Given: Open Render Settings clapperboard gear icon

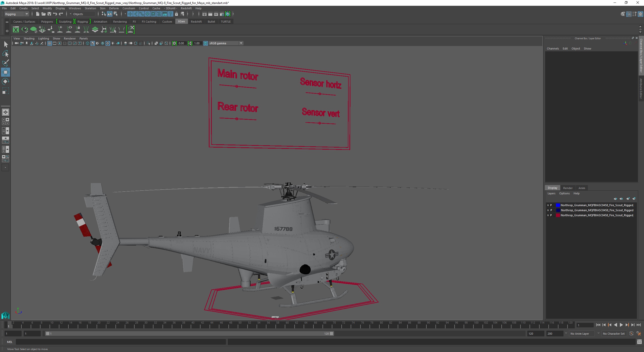Looking at the screenshot, I should pyautogui.click(x=222, y=14).
